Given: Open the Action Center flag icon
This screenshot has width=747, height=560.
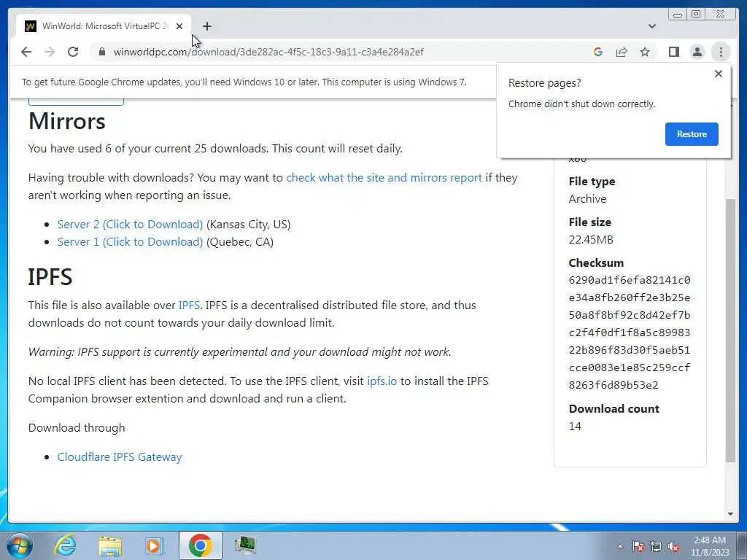Looking at the screenshot, I should click(x=638, y=546).
